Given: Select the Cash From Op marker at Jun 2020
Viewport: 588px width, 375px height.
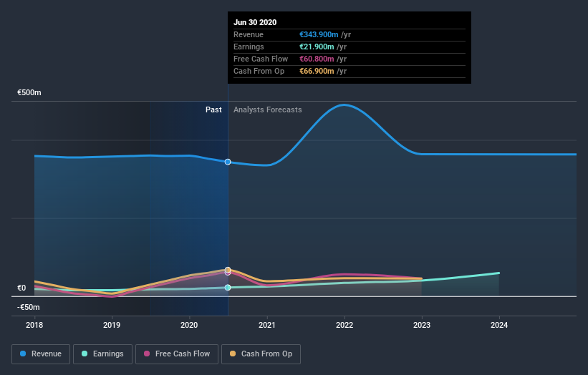Looking at the screenshot, I should [x=228, y=270].
